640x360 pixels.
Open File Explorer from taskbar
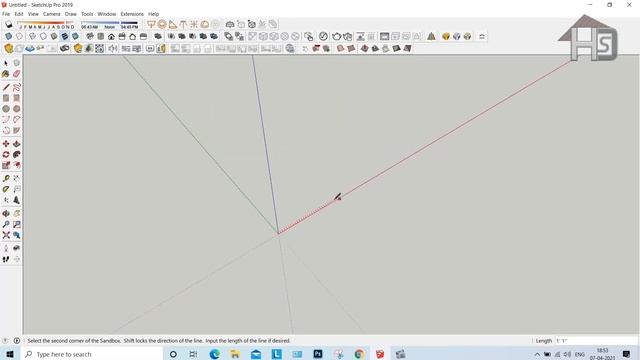click(x=235, y=354)
